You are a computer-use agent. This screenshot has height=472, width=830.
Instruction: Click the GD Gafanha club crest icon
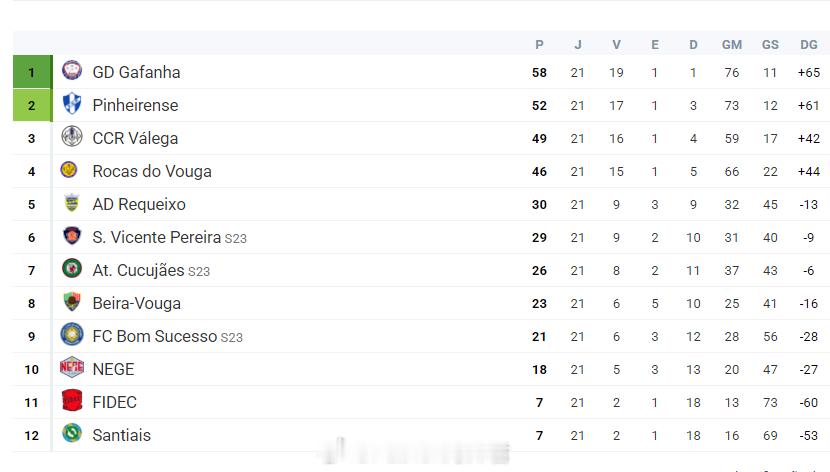[72, 71]
